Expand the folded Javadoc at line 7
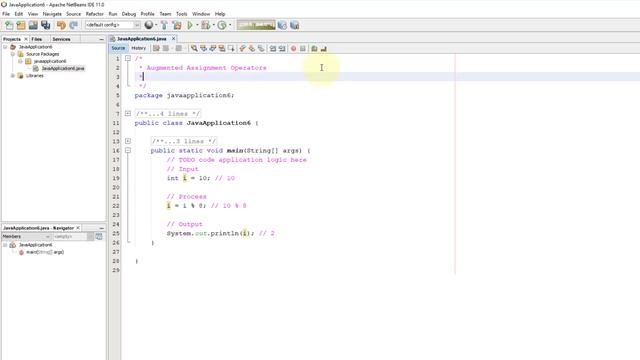 [128, 113]
